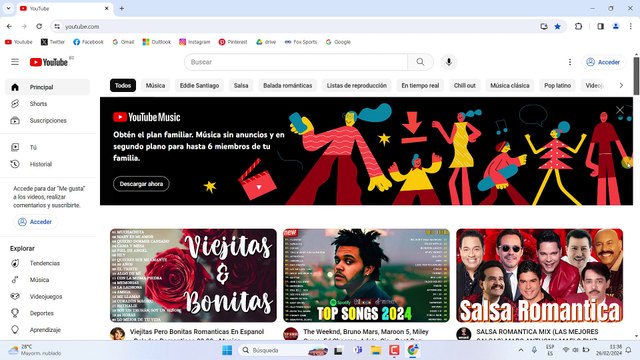Open Chrome profile avatar
The height and width of the screenshot is (360, 640).
point(616,27)
